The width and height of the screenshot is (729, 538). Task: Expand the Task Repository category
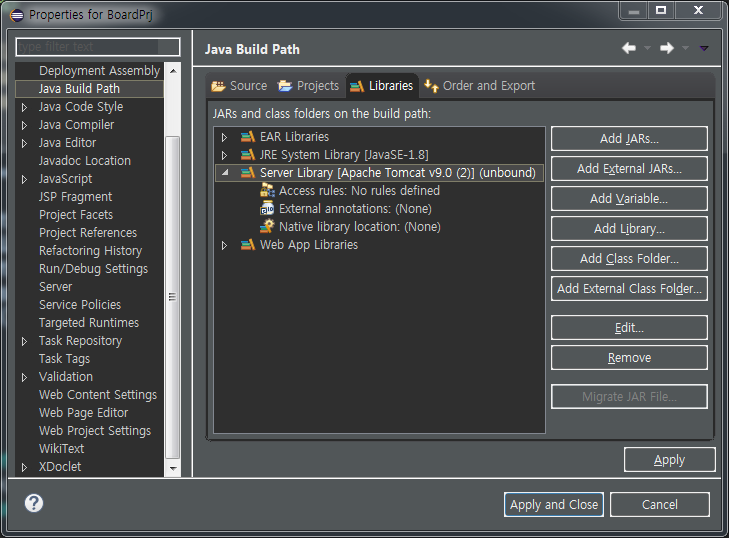(x=24, y=342)
